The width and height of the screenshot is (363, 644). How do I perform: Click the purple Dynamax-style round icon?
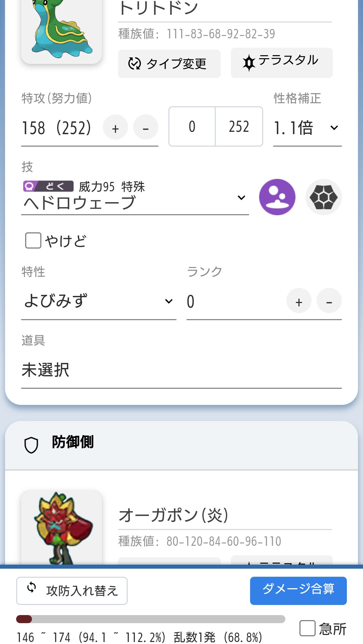(x=277, y=197)
